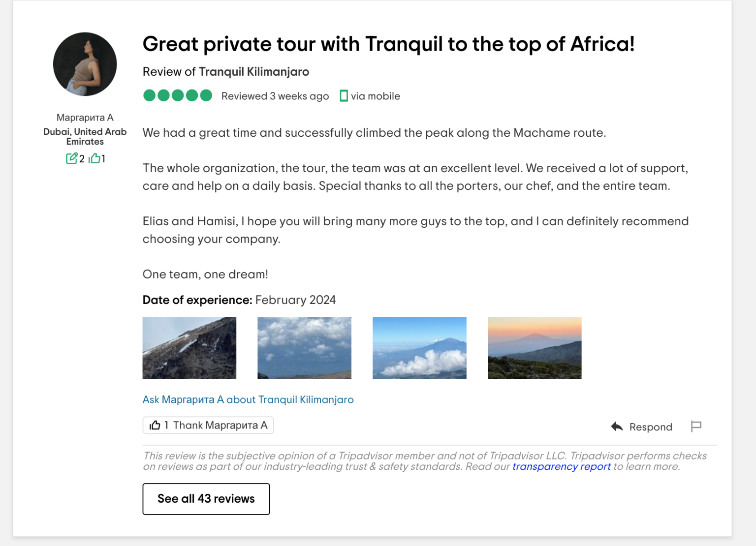Click the first green rating bubble
Screen dimensions: 756x546
tap(149, 95)
